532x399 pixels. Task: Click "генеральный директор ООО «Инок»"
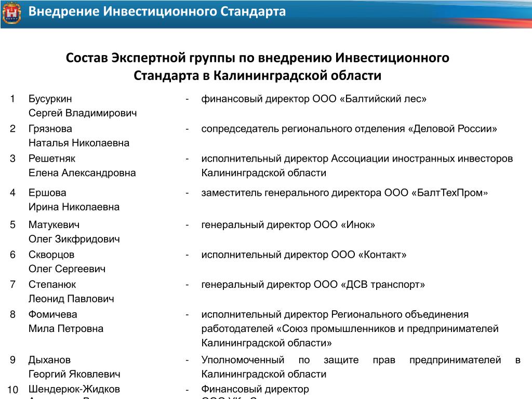pyautogui.click(x=288, y=224)
